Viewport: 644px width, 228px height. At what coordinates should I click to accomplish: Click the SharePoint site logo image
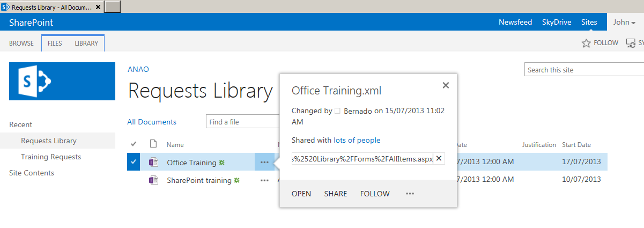pos(62,81)
